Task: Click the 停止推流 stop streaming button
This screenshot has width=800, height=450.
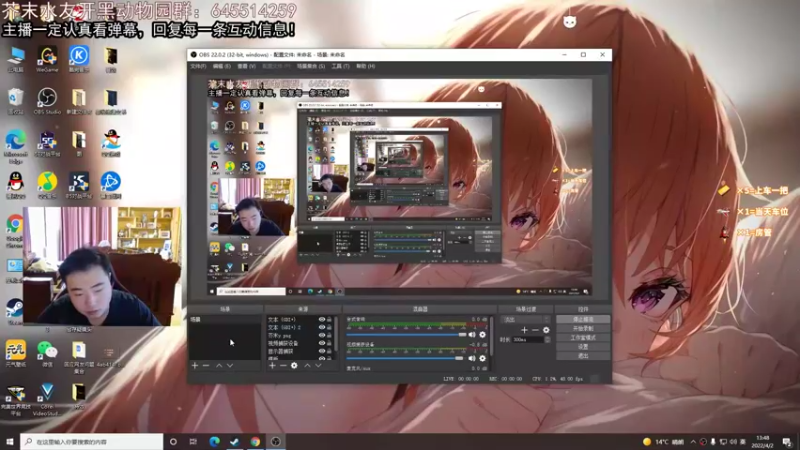Action: [583, 319]
